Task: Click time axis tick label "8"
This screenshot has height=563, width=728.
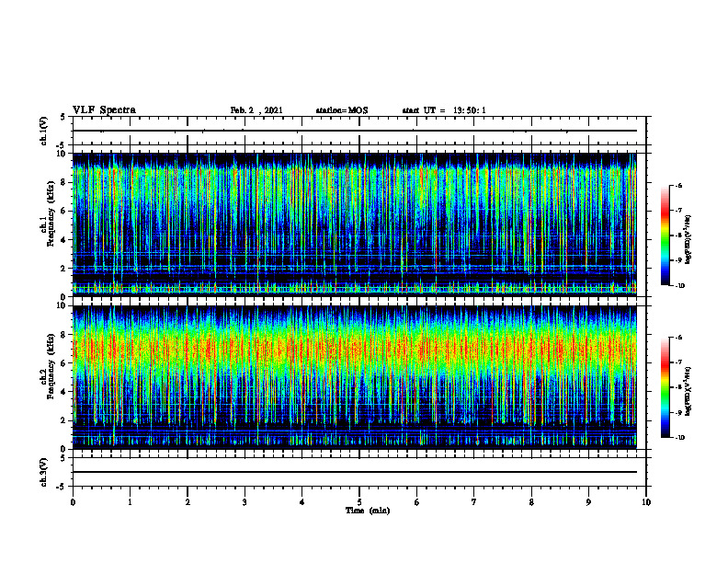Action: click(x=531, y=502)
